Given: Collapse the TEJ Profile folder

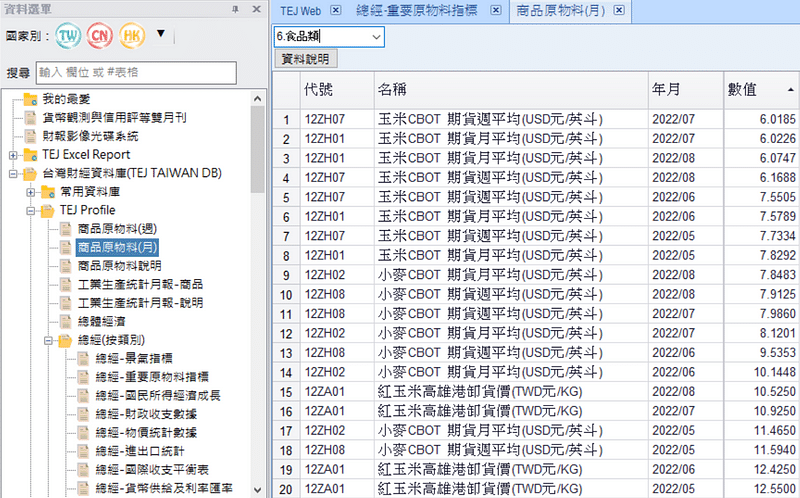Looking at the screenshot, I should (30, 211).
